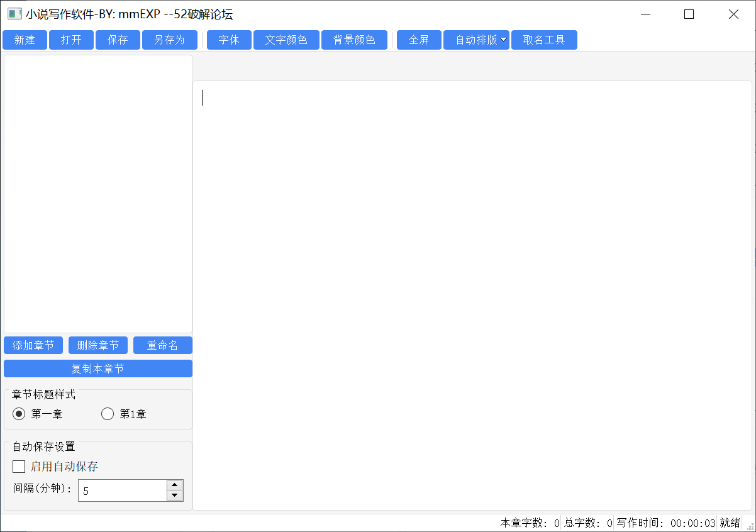Launch the 取名工具 naming tool
This screenshot has height=532, width=756.
(544, 40)
